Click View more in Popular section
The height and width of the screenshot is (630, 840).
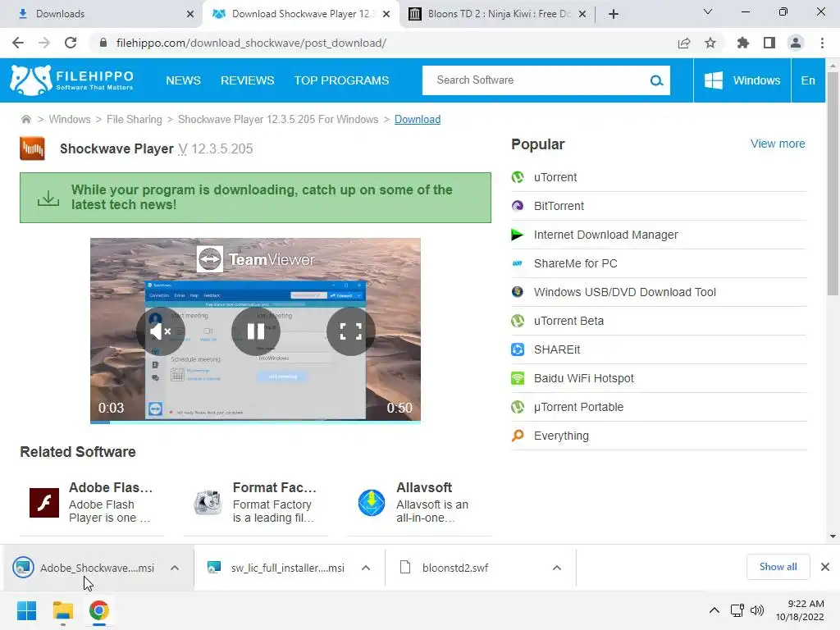coord(778,144)
